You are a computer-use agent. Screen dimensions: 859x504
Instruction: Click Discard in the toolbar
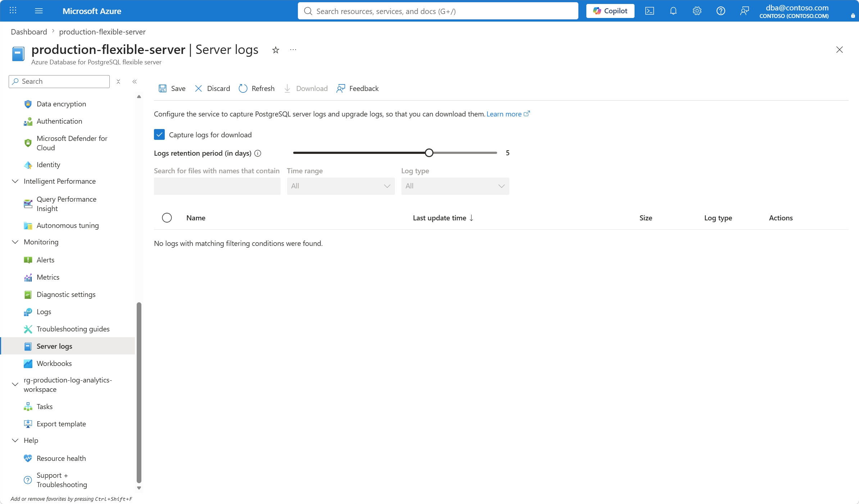tap(212, 88)
